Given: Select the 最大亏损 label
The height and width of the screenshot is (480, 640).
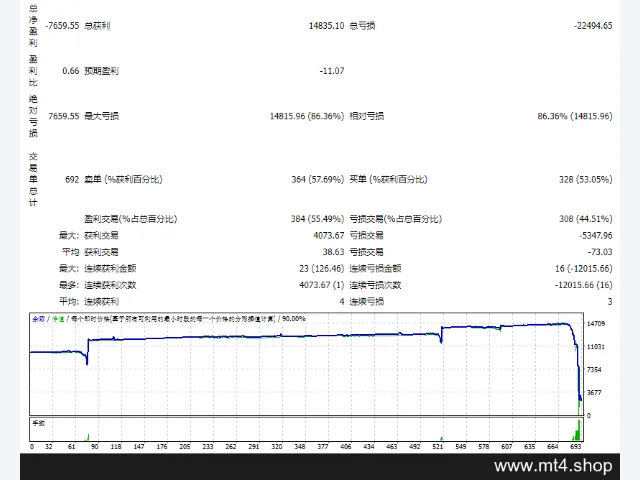Looking at the screenshot, I should [102, 116].
